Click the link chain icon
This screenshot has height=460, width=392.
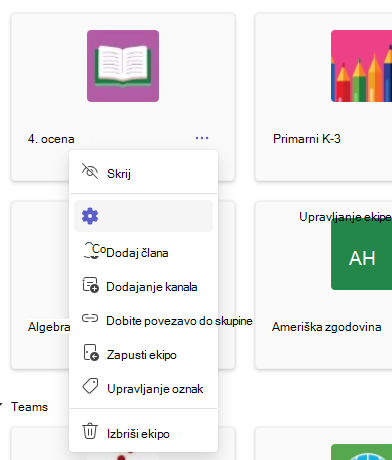coord(90,318)
